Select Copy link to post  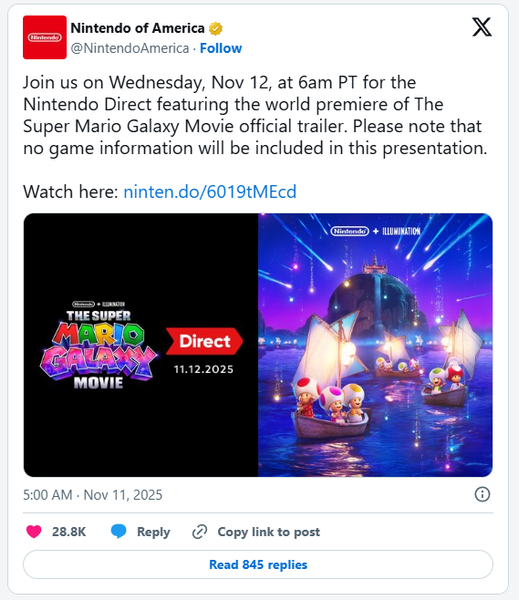click(x=269, y=532)
